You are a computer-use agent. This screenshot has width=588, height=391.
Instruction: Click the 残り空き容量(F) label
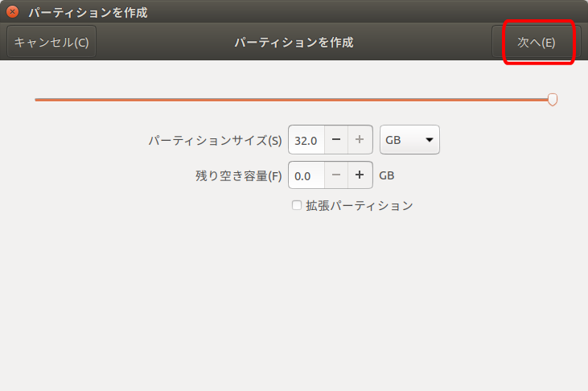pyautogui.click(x=239, y=175)
